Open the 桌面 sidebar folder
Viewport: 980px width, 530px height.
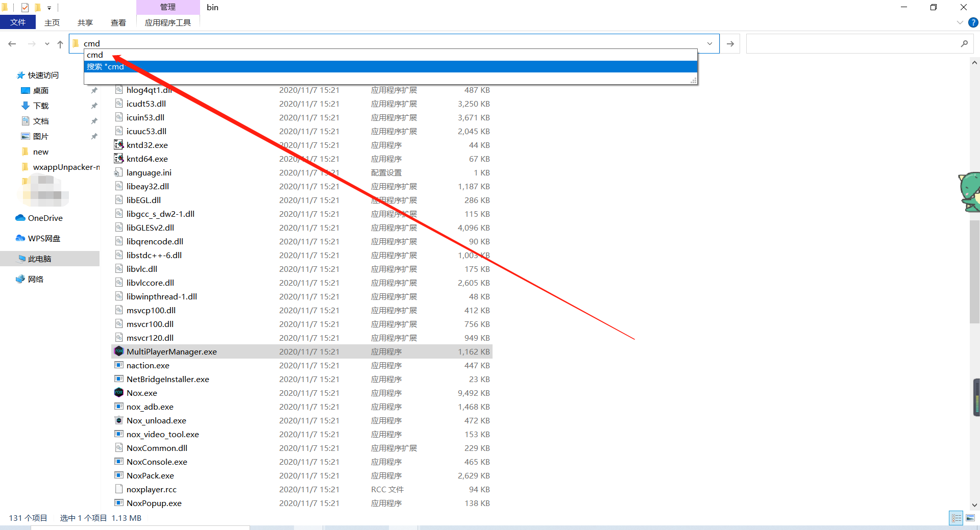click(41, 90)
